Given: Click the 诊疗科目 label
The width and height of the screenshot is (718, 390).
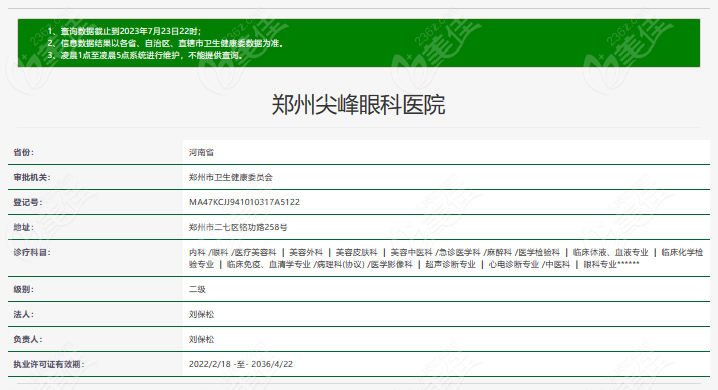Looking at the screenshot, I should (x=32, y=253).
